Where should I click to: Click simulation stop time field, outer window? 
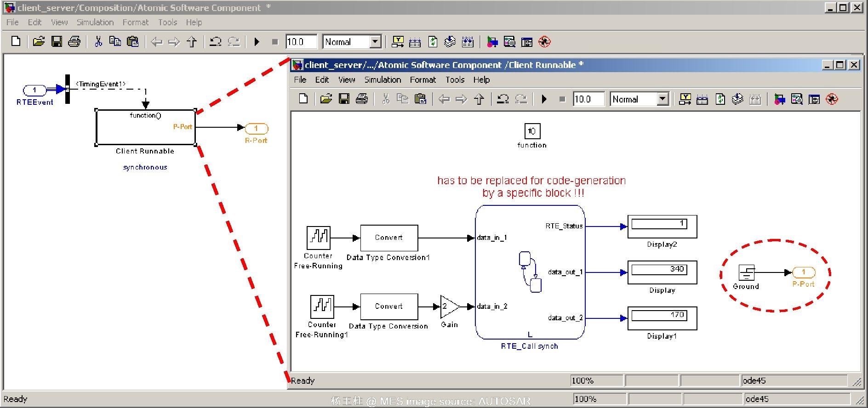click(301, 42)
